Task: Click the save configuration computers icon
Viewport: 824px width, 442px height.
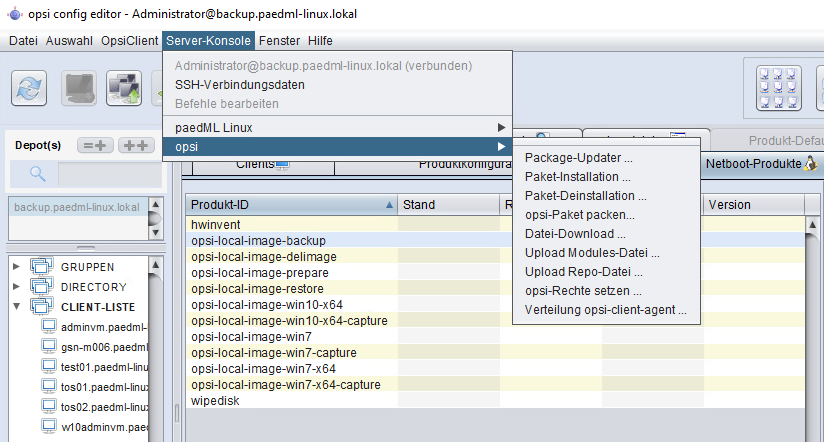Action: [124, 88]
